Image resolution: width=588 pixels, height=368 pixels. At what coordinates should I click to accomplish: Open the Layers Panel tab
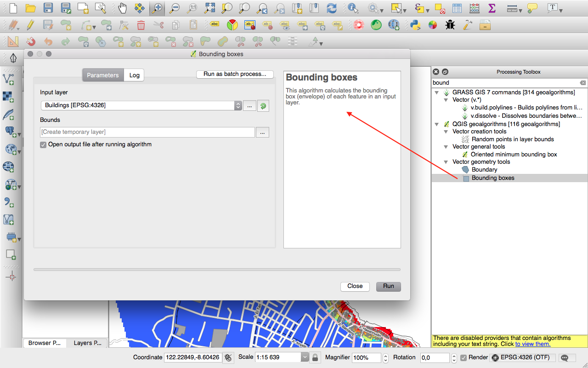[x=87, y=343]
